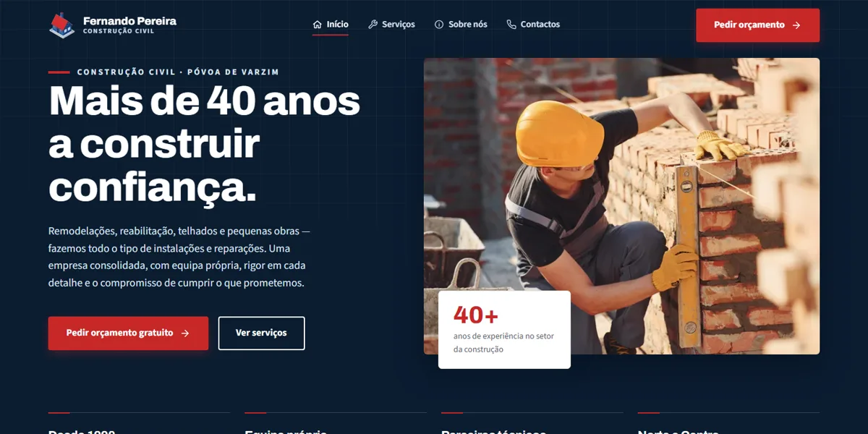Click the 40+ experience card

tap(504, 330)
